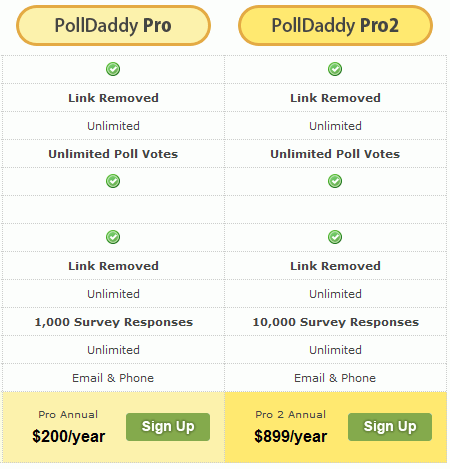Click Unlimited Poll Votes in Pro column

113,154
